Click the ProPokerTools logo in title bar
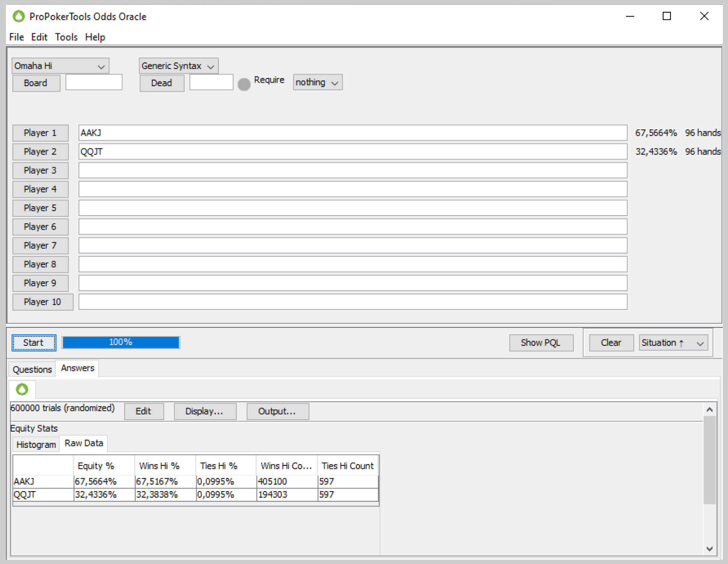 click(x=18, y=17)
